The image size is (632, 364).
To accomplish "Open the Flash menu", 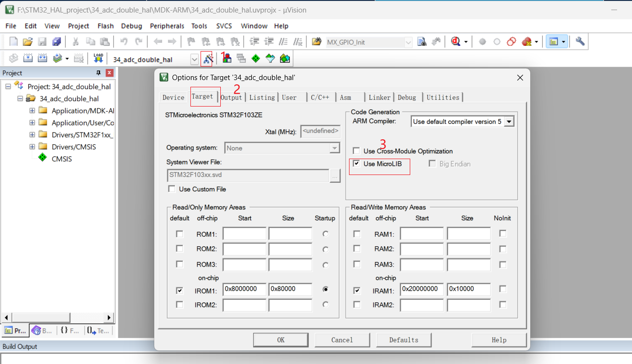I will point(106,26).
